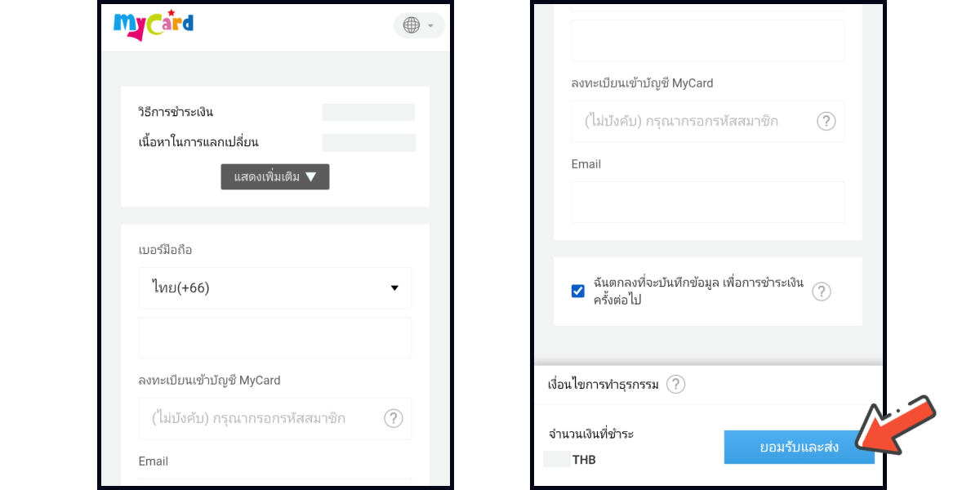This screenshot has width=980, height=490.
Task: Click the mobile number input field
Action: pos(274,337)
